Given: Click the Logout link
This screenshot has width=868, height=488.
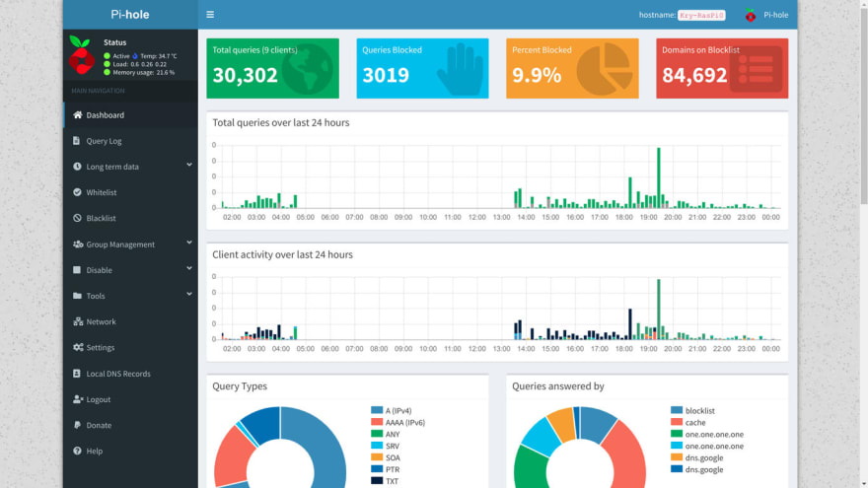Looking at the screenshot, I should 130,399.
